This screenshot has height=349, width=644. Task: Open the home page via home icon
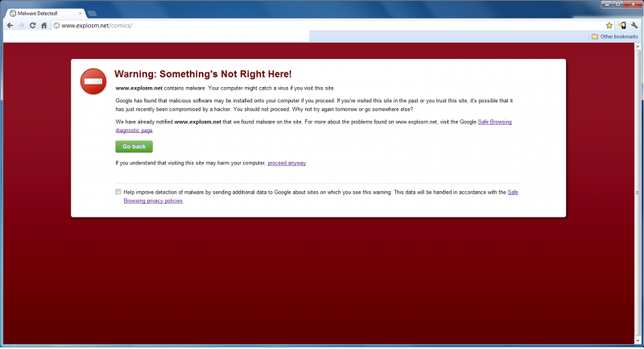click(44, 26)
